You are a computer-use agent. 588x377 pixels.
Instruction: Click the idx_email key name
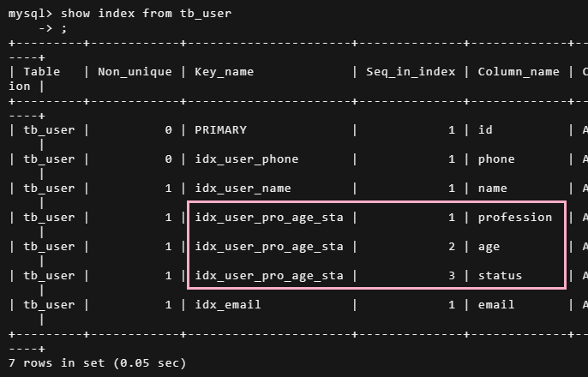tap(228, 305)
